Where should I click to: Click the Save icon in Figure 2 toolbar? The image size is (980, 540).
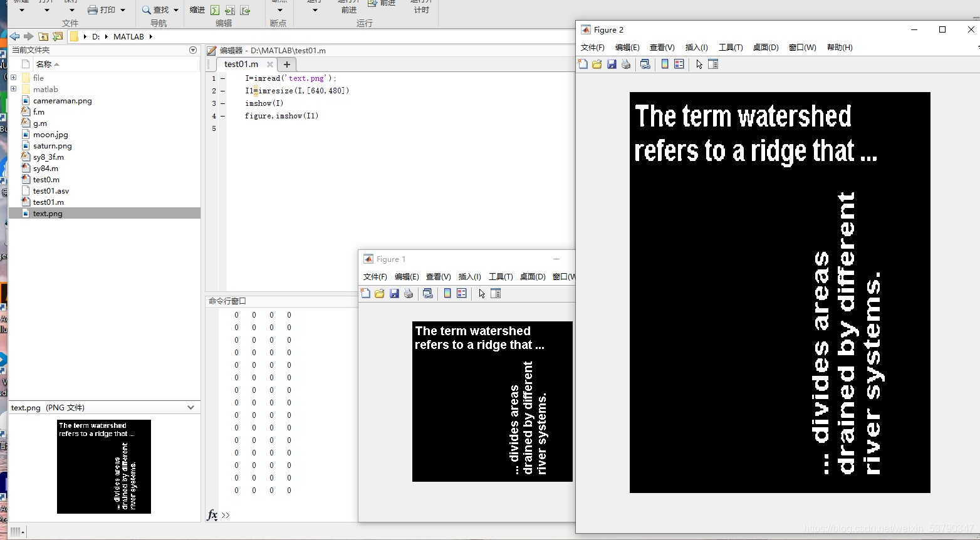[612, 64]
